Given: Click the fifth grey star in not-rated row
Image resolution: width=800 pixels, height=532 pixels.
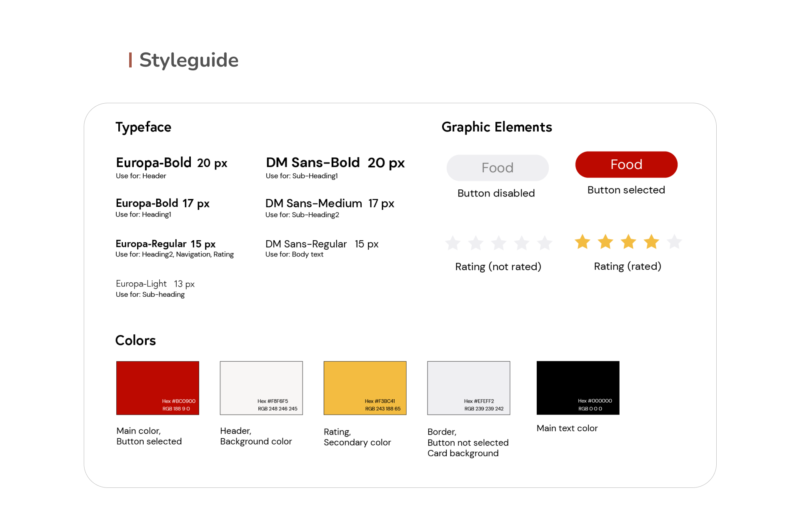Looking at the screenshot, I should [544, 243].
